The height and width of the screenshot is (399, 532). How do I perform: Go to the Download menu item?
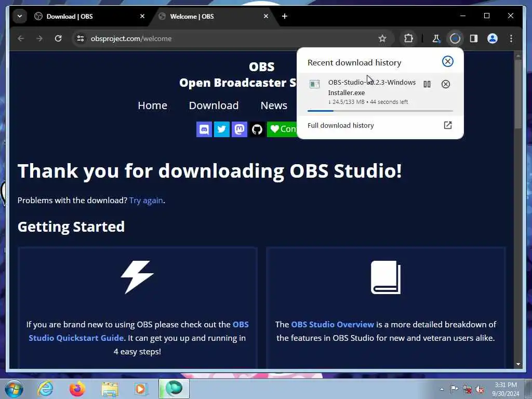coord(214,105)
